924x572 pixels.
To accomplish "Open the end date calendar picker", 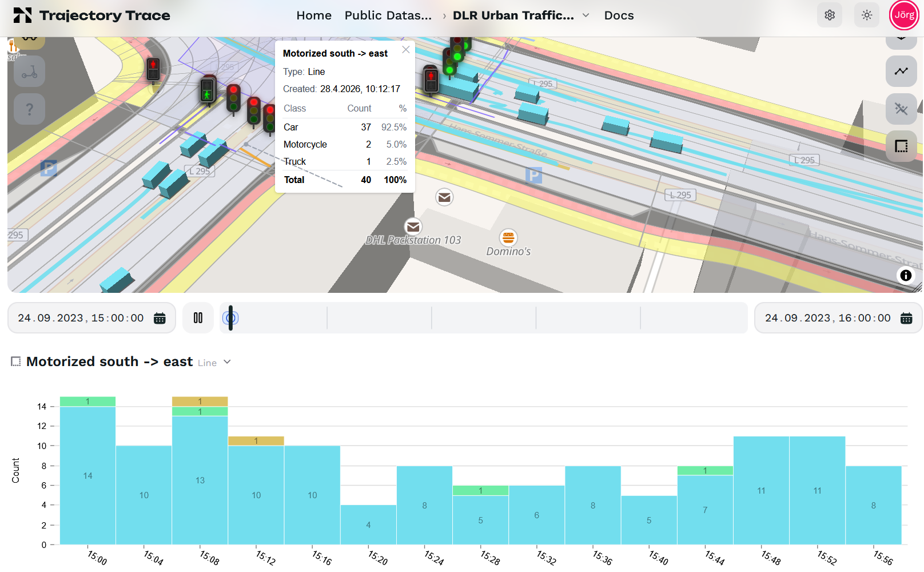I will point(906,319).
